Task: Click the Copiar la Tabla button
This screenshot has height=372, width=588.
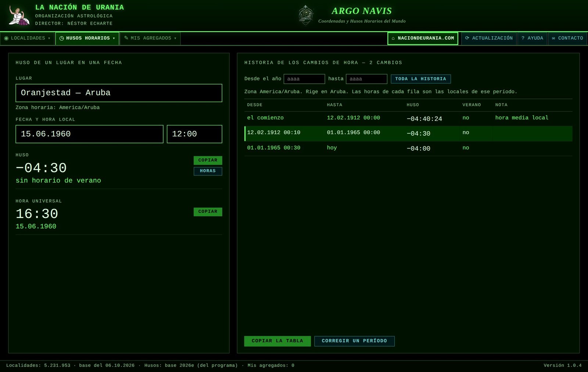Action: click(x=277, y=341)
